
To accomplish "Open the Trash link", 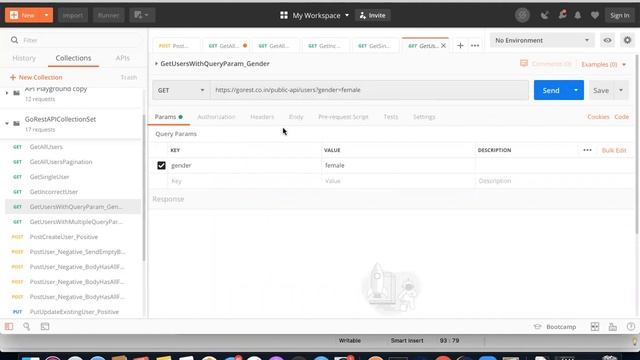I will pos(129,77).
